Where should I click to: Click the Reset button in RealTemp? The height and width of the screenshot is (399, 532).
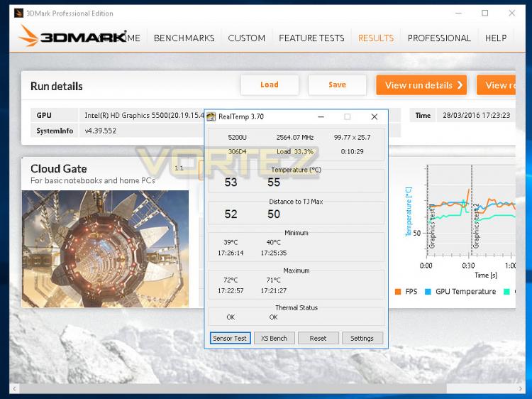point(318,338)
